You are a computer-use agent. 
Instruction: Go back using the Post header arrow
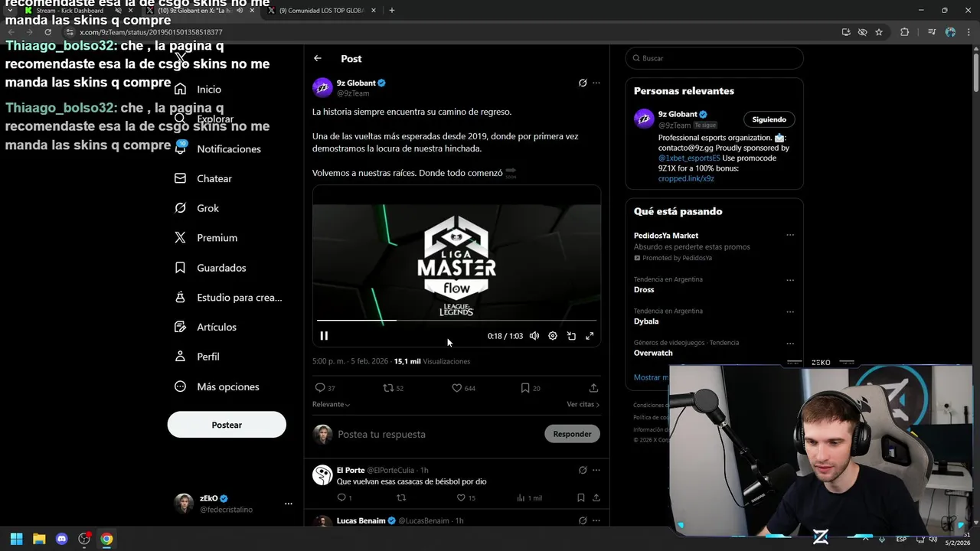click(x=318, y=58)
